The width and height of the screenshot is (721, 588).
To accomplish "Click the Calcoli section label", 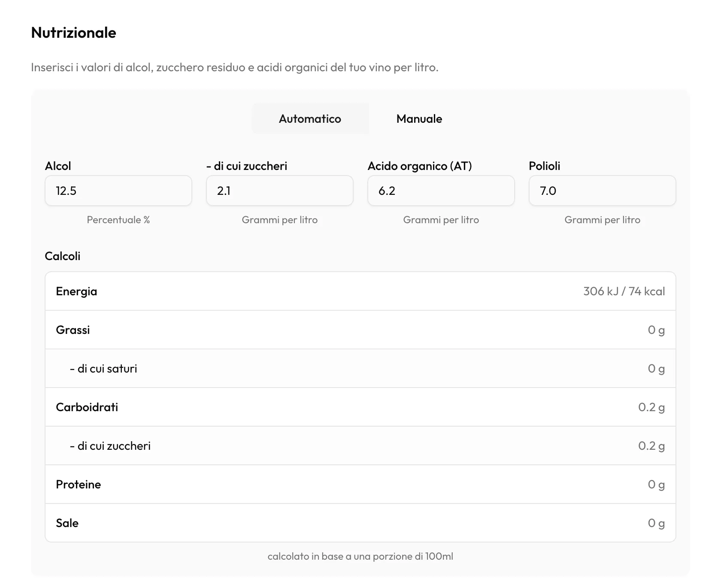I will (x=63, y=256).
